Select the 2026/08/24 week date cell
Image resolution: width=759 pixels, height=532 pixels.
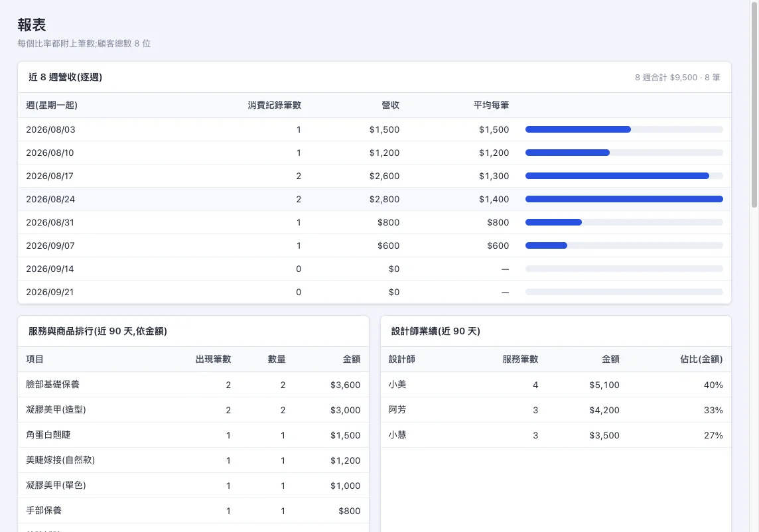51,199
